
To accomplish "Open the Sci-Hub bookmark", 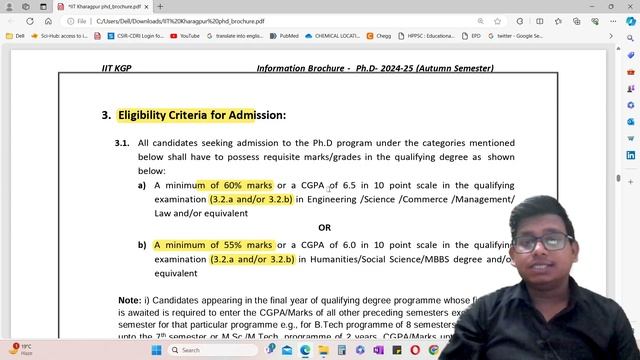I will (60, 36).
